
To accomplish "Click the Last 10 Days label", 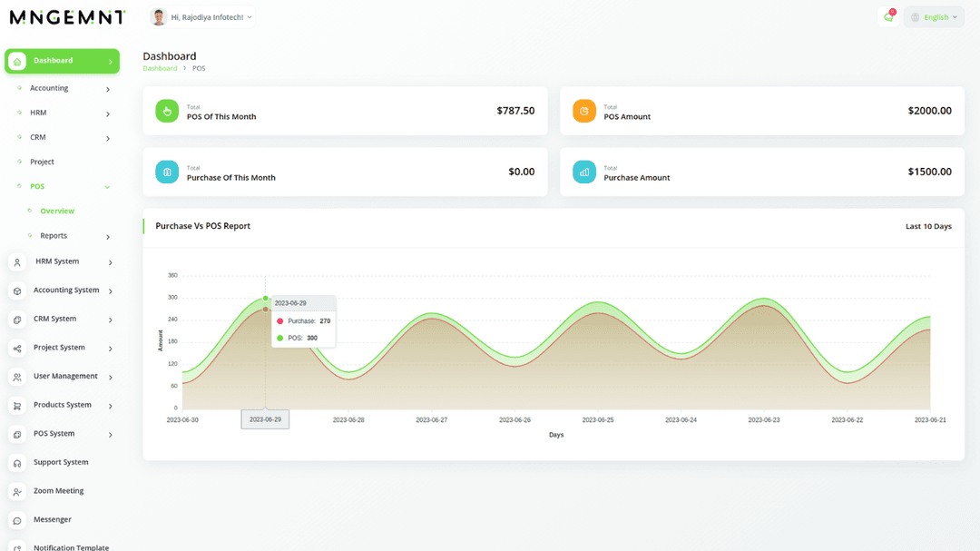I will tap(928, 226).
